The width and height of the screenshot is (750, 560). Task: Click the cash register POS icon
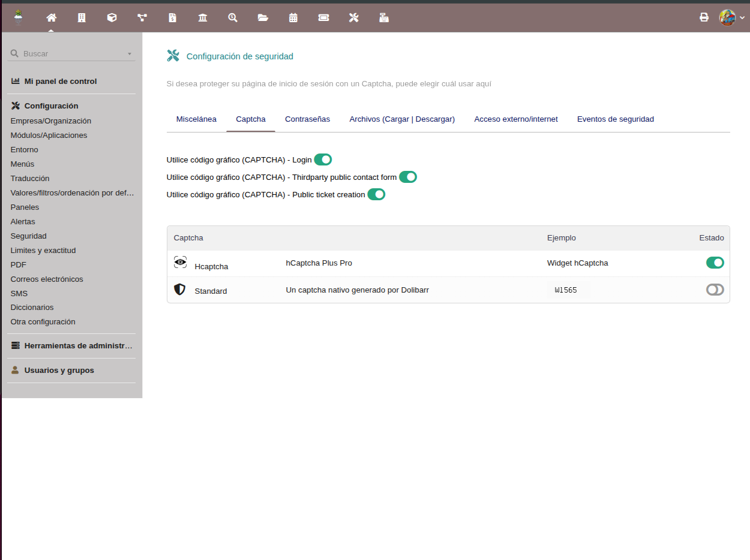[384, 17]
